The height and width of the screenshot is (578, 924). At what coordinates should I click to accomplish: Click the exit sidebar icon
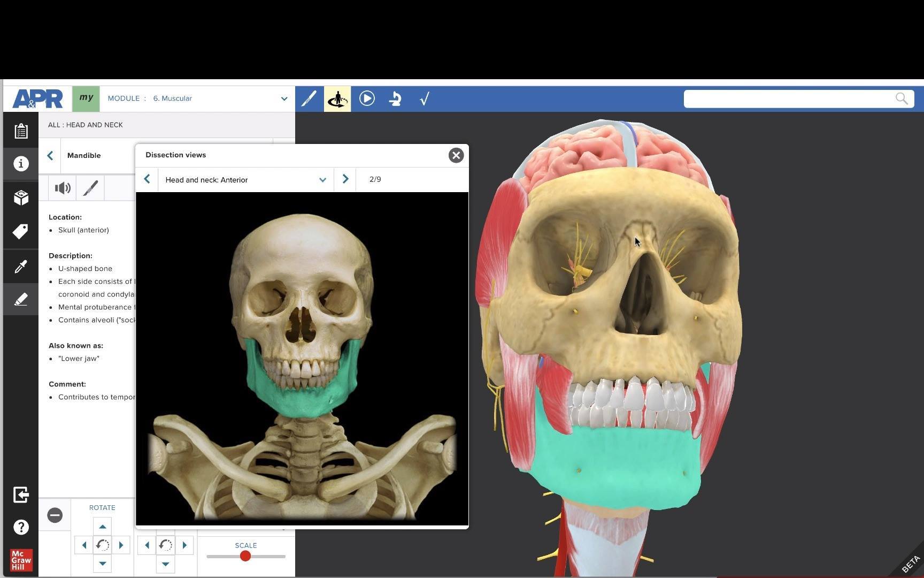click(x=21, y=495)
